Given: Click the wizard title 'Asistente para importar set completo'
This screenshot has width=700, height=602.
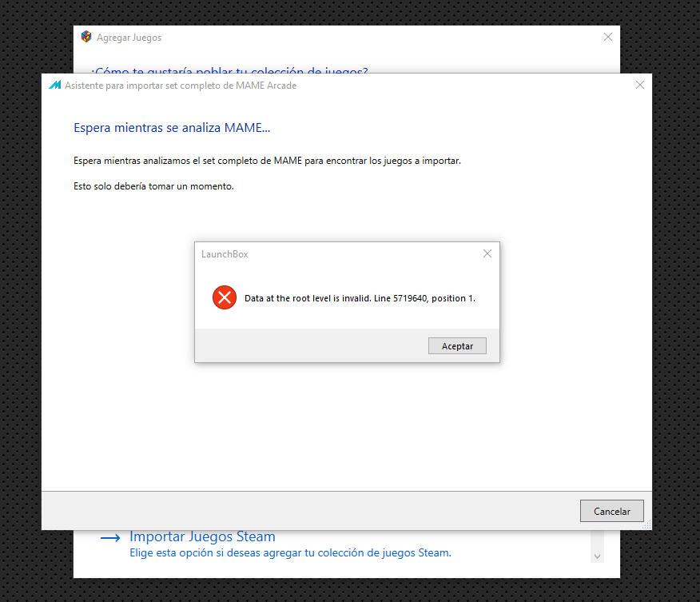Looking at the screenshot, I should coord(181,86).
